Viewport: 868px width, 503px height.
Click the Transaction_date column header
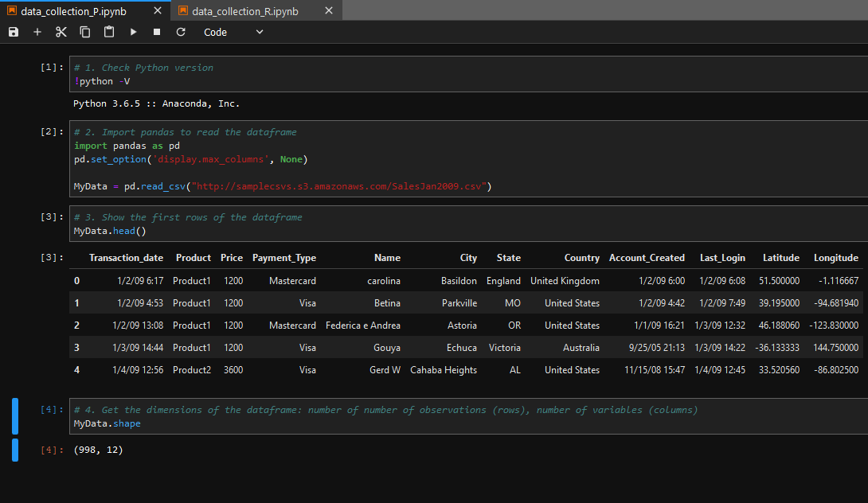click(x=126, y=258)
